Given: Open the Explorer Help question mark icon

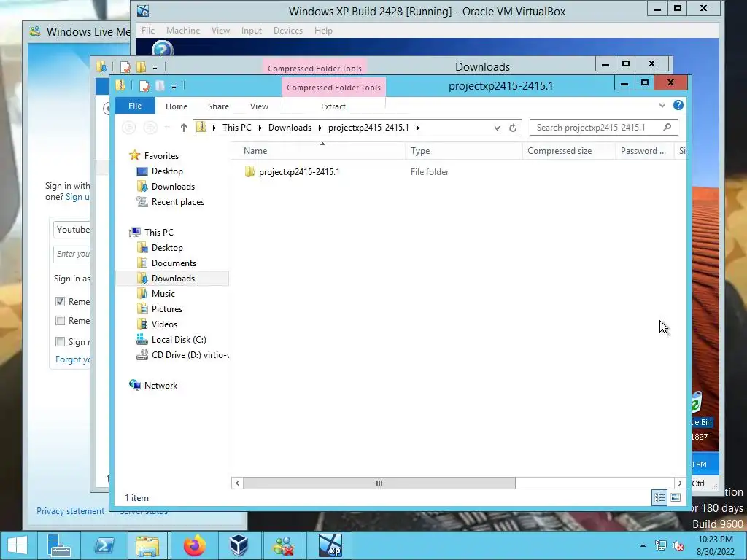Looking at the screenshot, I should 678,105.
